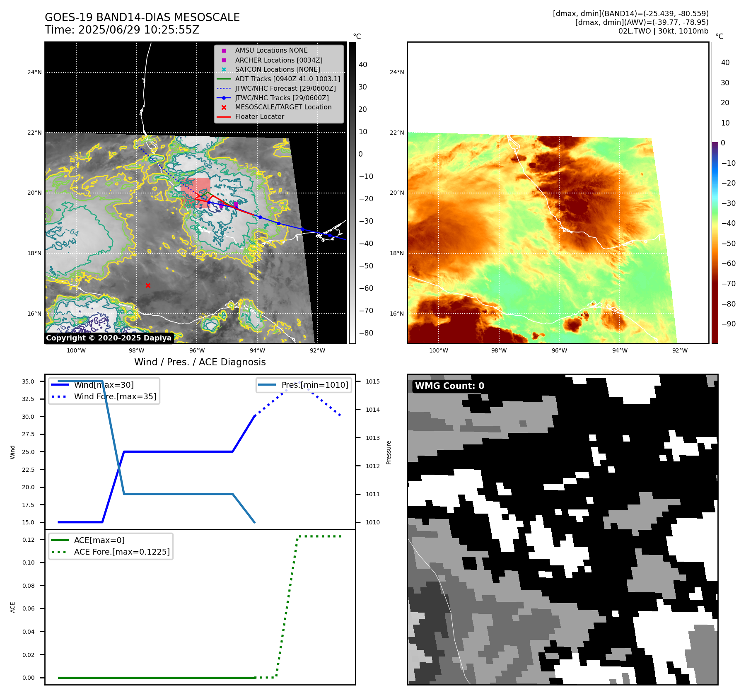Click the '1015' tick on the Pressure axis
The height and width of the screenshot is (700, 746).
tap(373, 381)
